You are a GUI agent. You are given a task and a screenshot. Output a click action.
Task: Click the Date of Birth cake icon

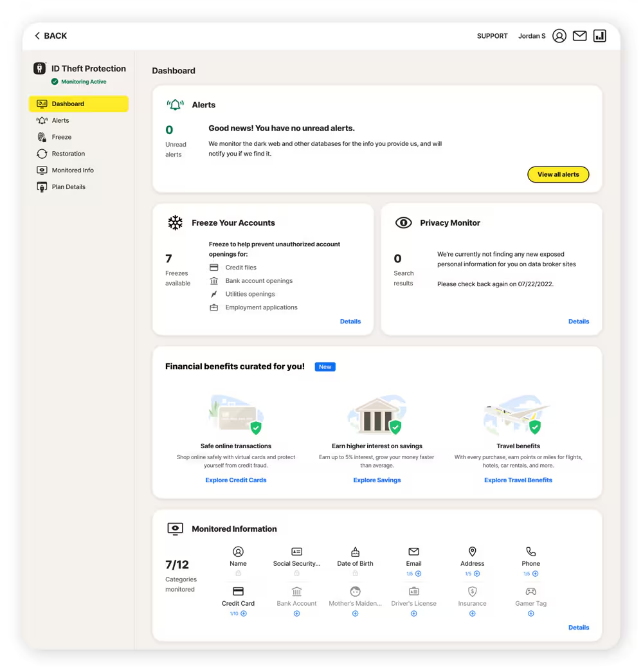point(356,552)
